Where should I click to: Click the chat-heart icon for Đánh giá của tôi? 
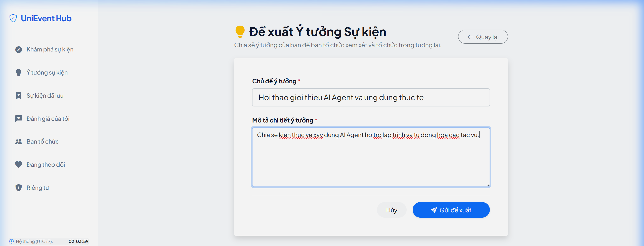click(x=19, y=118)
